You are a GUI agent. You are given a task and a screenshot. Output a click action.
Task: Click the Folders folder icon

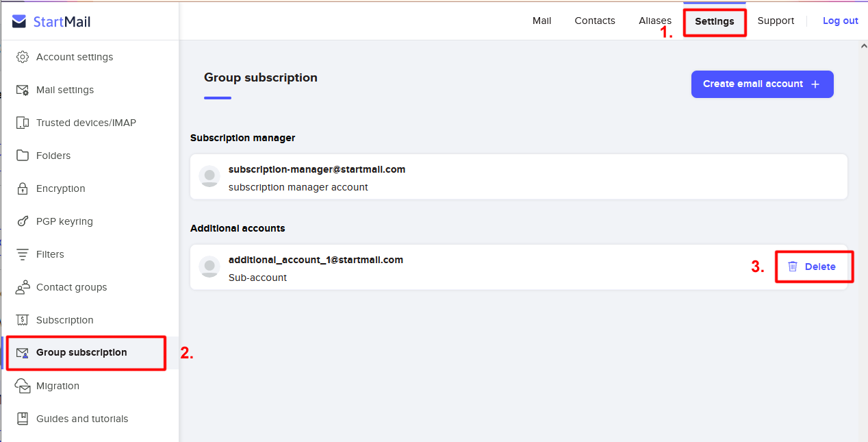23,156
